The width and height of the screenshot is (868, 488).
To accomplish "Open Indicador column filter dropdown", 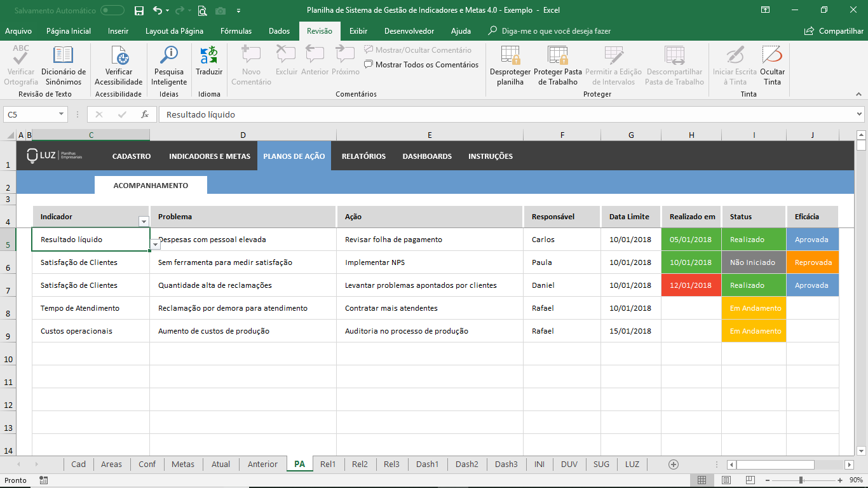I will 144,221.
